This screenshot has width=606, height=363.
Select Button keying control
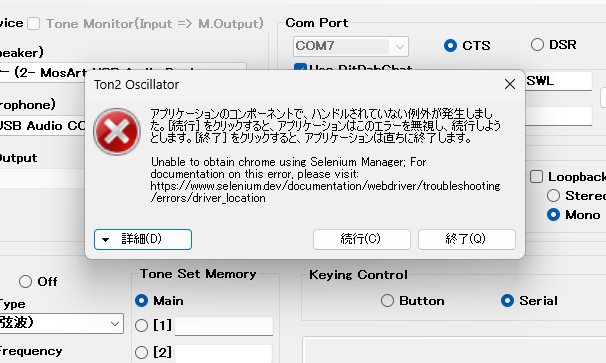(x=387, y=301)
